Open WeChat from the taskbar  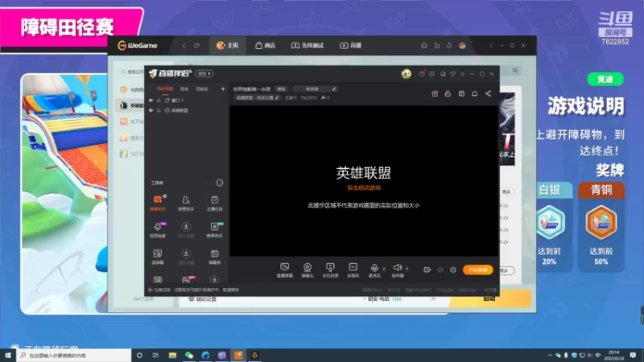pos(189,355)
